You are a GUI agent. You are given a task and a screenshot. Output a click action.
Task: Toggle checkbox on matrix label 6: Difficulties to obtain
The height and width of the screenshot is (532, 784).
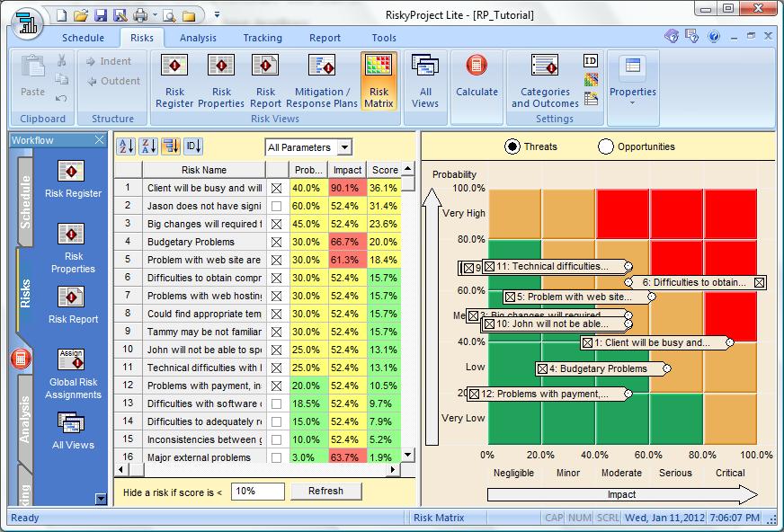coord(759,283)
